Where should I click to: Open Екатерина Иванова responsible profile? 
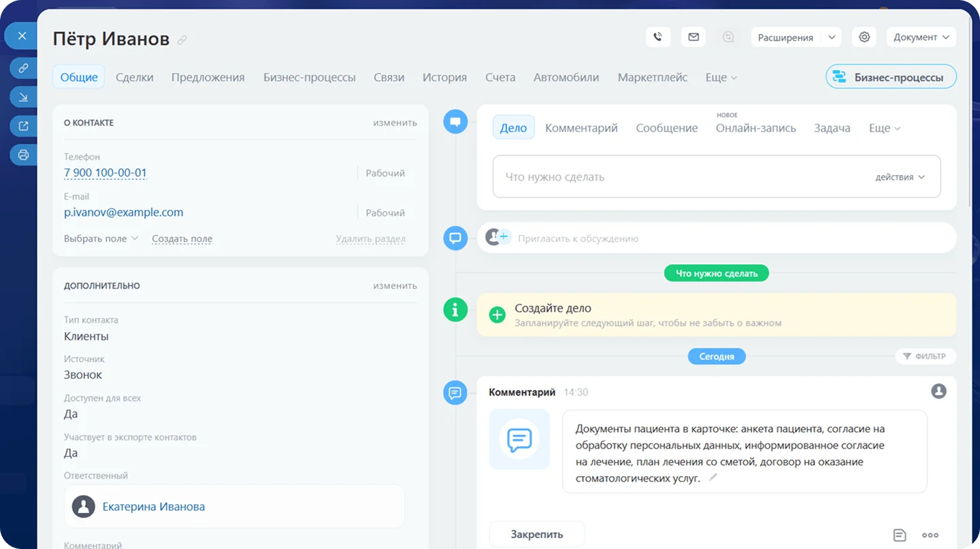[154, 507]
